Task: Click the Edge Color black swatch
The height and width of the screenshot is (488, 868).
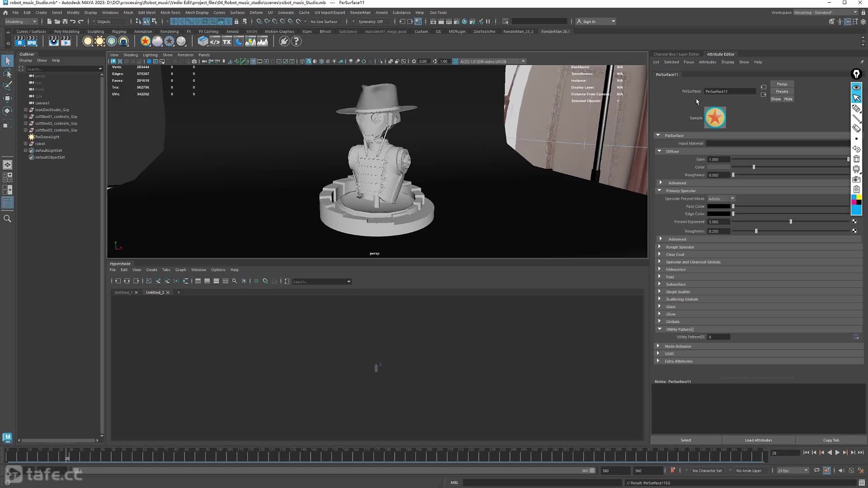Action: (x=718, y=214)
